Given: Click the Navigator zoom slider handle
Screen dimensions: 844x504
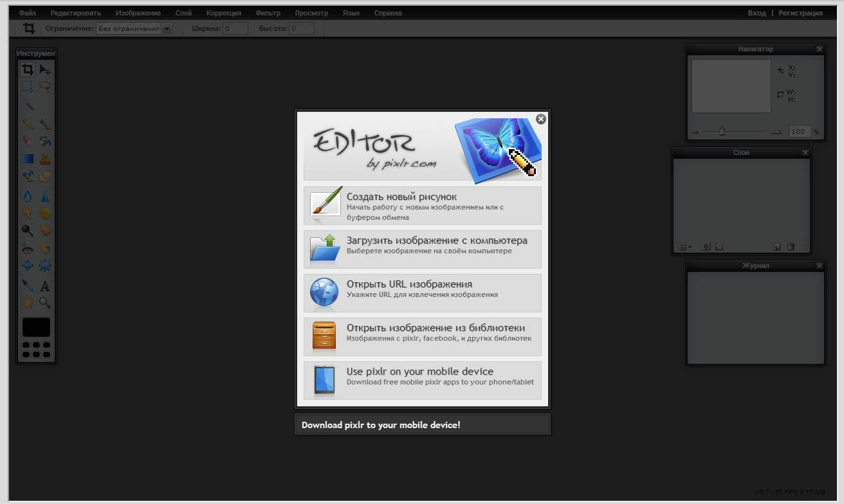Looking at the screenshot, I should coord(722,131).
